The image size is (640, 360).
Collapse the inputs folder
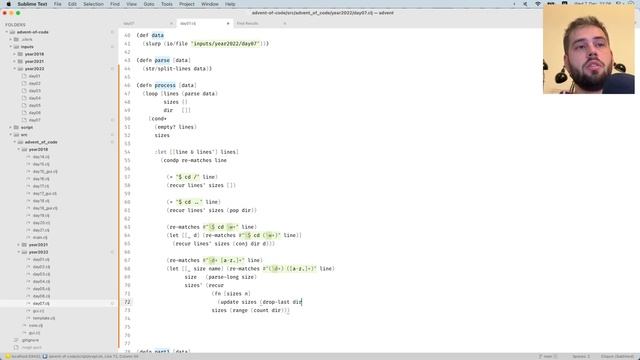[x=11, y=47]
